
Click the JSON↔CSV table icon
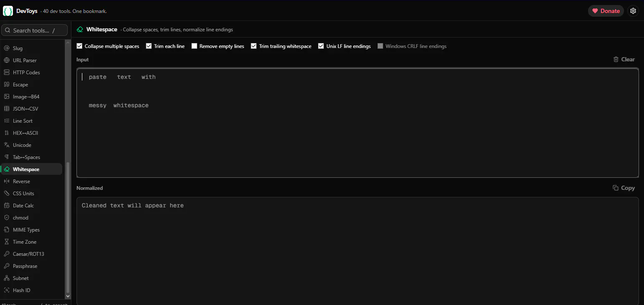pyautogui.click(x=6, y=109)
